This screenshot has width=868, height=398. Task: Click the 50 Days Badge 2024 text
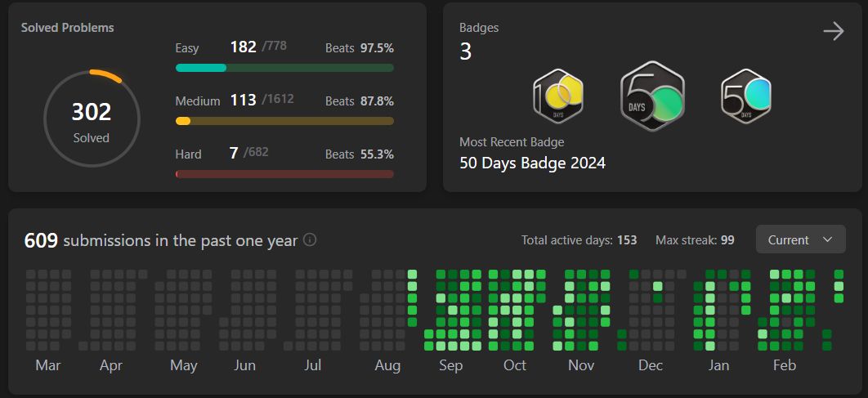532,163
